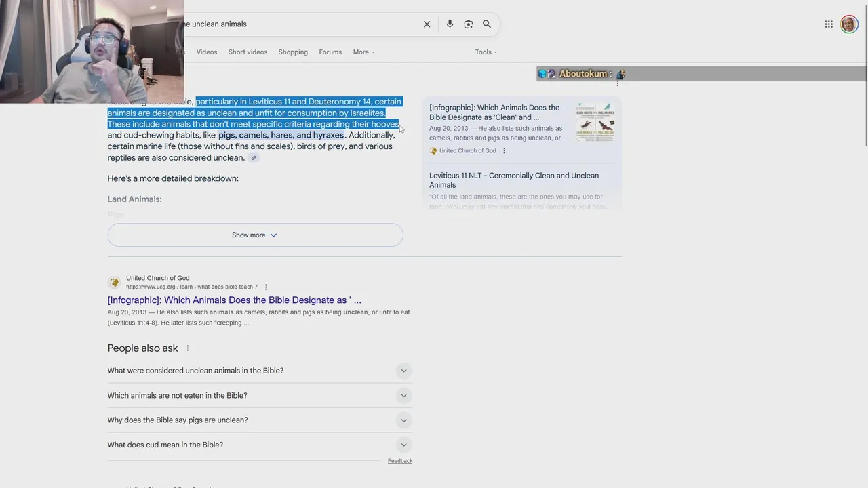This screenshot has height=488, width=868.
Task: Open Google Lens image search icon
Action: (x=469, y=24)
